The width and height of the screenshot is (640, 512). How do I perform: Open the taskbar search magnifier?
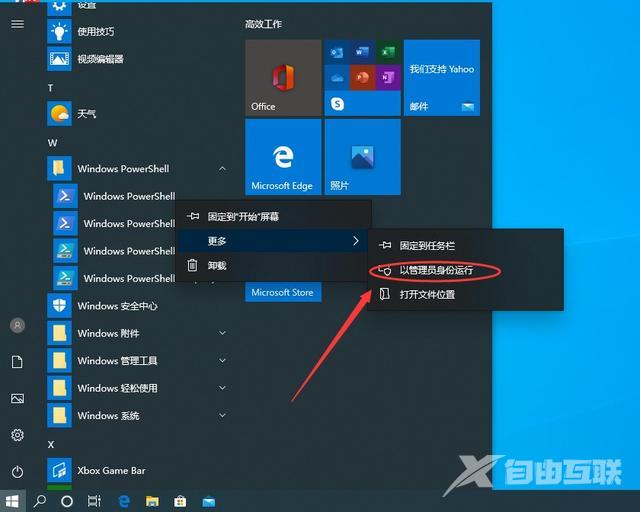(x=40, y=501)
